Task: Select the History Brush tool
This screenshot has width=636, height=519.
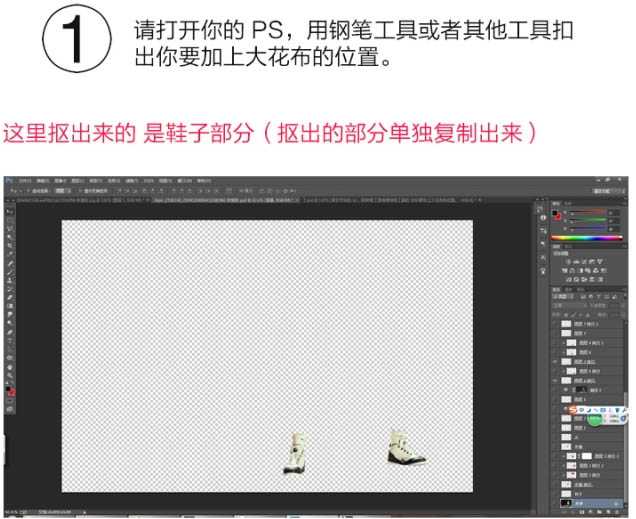Action: (x=11, y=289)
